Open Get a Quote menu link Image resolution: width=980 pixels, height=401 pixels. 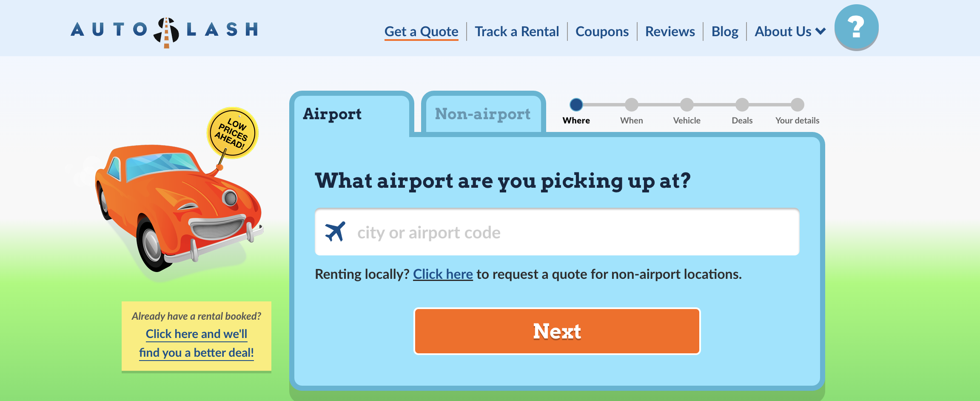(421, 32)
